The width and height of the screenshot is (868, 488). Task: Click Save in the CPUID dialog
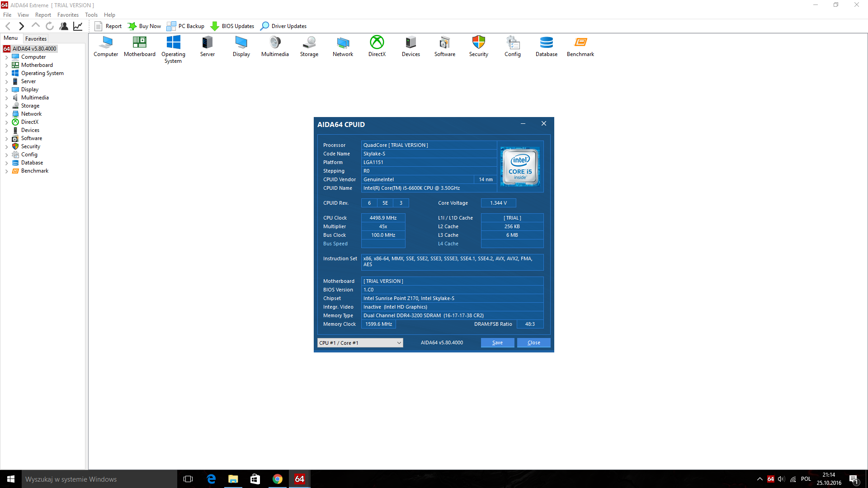click(497, 343)
